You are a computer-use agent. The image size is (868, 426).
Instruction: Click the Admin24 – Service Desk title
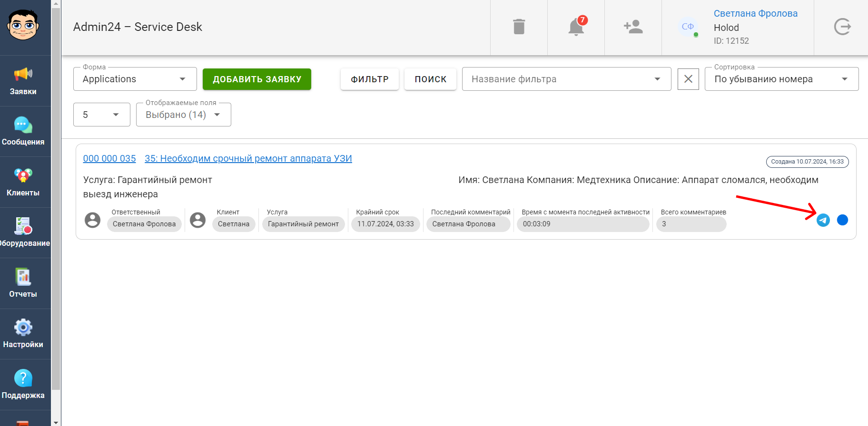(x=138, y=27)
